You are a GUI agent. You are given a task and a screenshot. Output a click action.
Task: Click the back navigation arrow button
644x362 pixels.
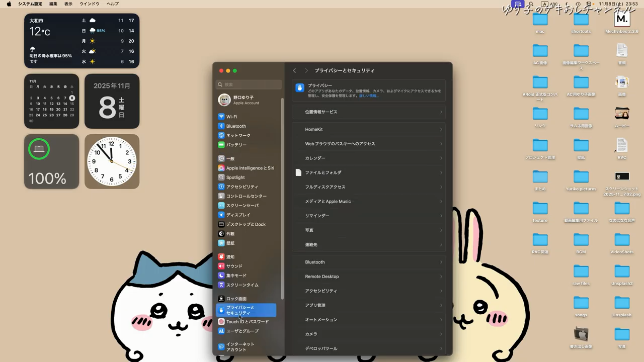294,71
